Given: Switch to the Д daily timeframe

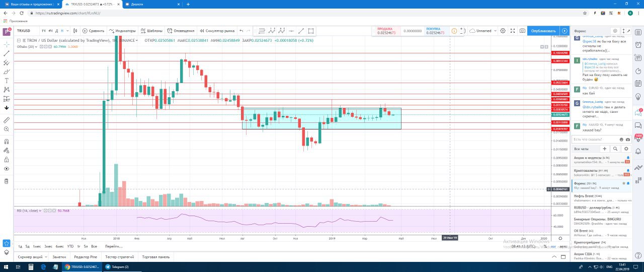Looking at the screenshot, I should [x=56, y=31].
